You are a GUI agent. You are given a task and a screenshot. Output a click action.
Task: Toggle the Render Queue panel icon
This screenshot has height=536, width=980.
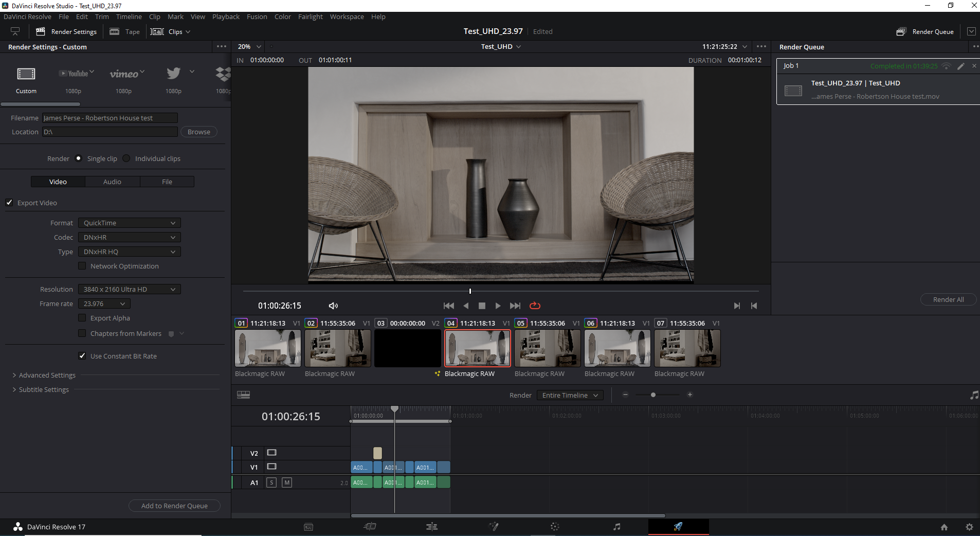coord(901,31)
